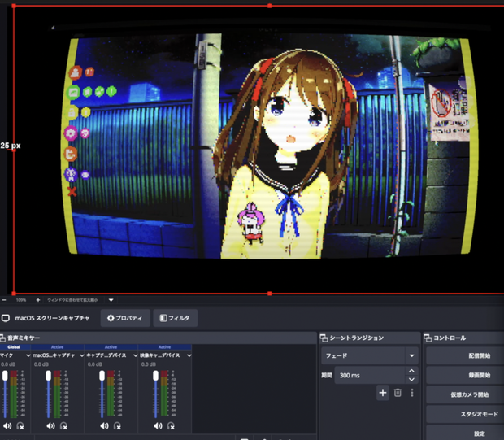Zoom out the preview with minus button

[x=4, y=300]
